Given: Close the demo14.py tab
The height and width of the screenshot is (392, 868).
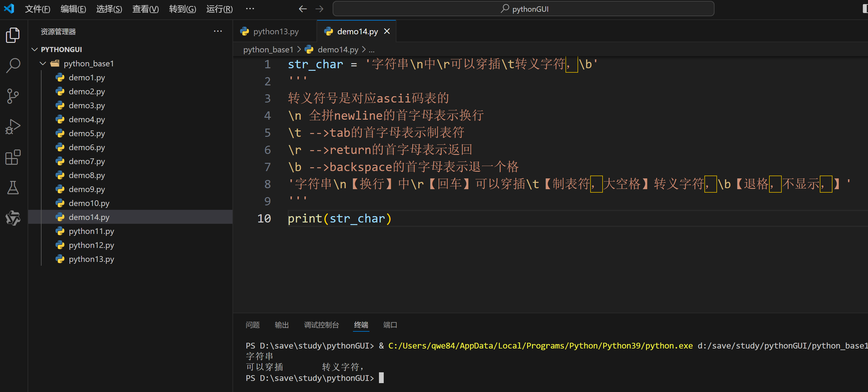Looking at the screenshot, I should click(x=387, y=31).
